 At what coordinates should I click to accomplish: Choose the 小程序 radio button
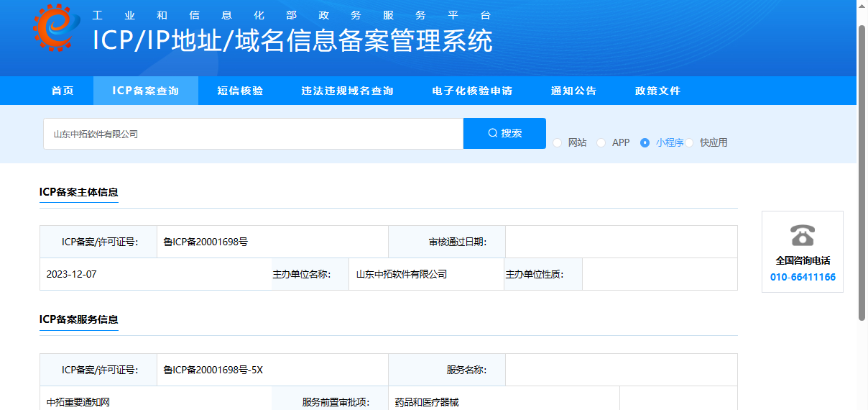click(x=645, y=143)
